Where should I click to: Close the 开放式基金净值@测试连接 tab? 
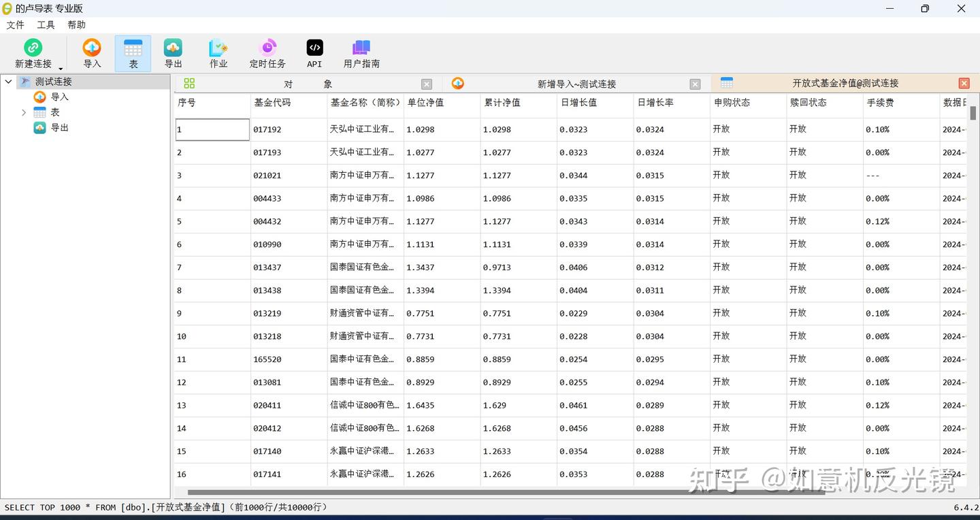point(964,83)
